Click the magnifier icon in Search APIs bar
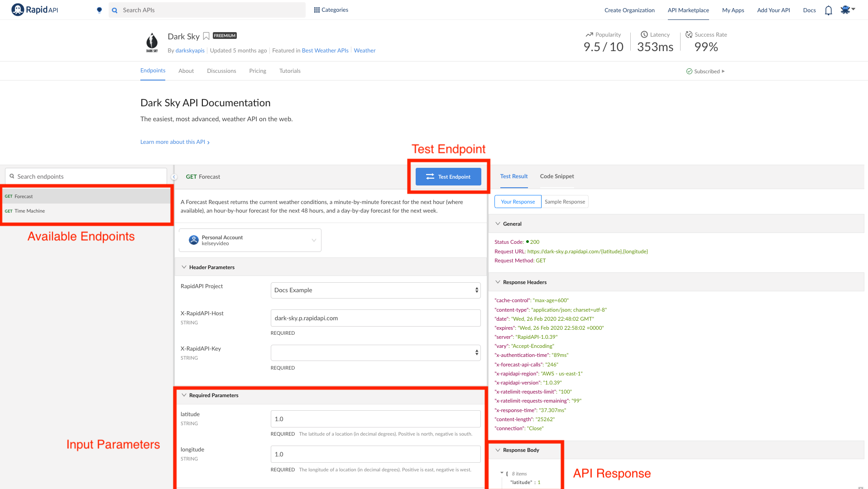 tap(115, 10)
